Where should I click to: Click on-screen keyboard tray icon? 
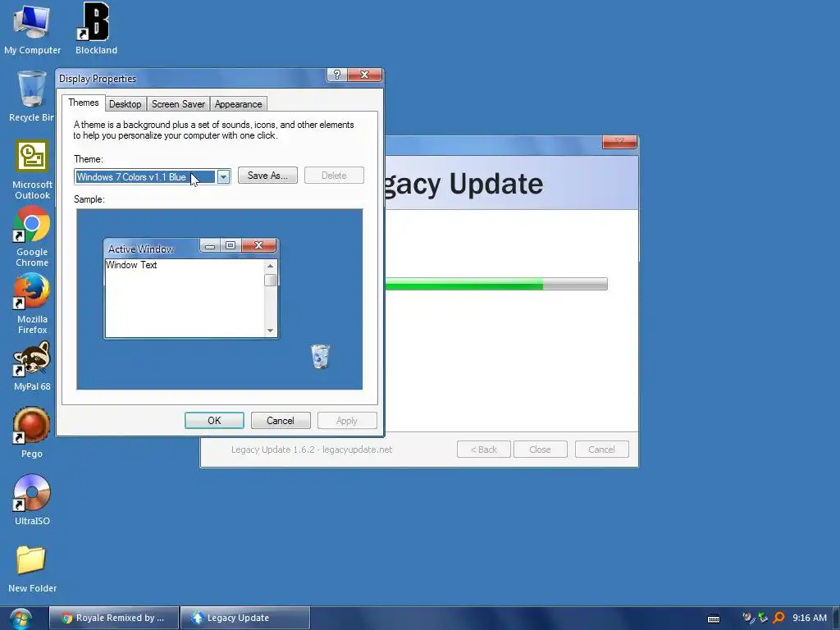click(x=714, y=619)
